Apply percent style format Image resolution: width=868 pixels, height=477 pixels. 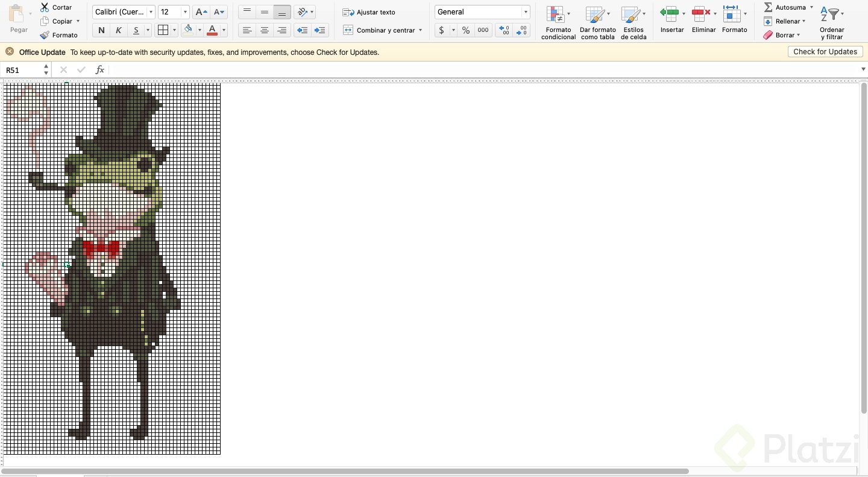tap(466, 30)
